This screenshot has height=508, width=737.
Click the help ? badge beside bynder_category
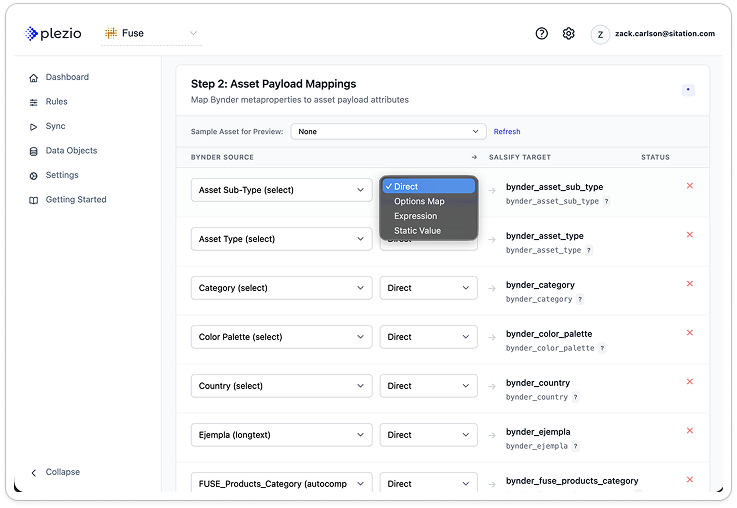(x=580, y=299)
